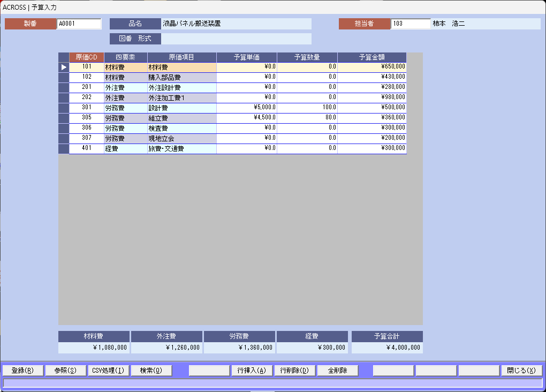Select row header for 外注設計費 row 201
546x392 pixels.
click(64, 87)
